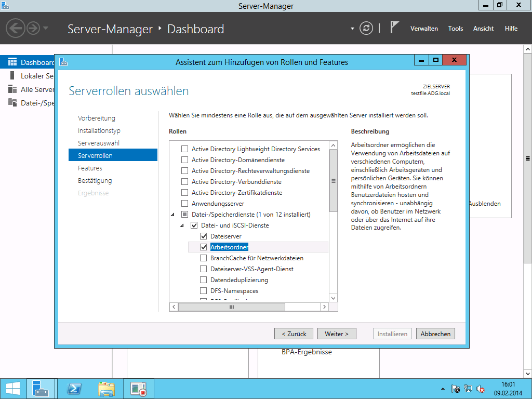Viewport: 532px width, 399px height.
Task: Click Server-Manager scroll down arrow
Action: pyautogui.click(x=528, y=374)
